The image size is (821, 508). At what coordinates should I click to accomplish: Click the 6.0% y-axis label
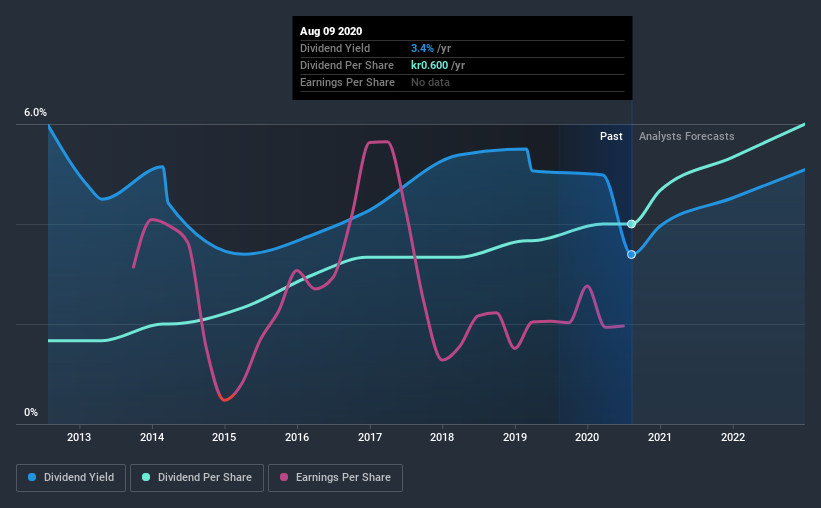[x=35, y=113]
